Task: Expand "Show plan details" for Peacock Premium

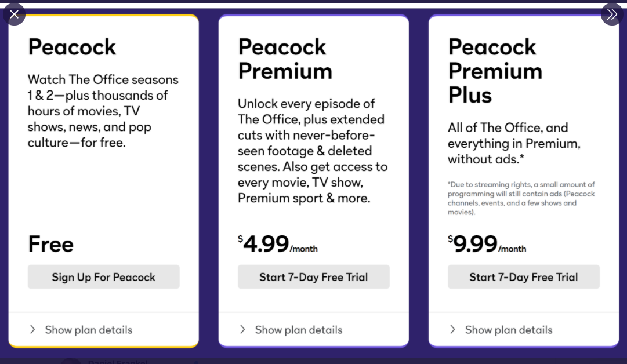Action: tap(299, 330)
